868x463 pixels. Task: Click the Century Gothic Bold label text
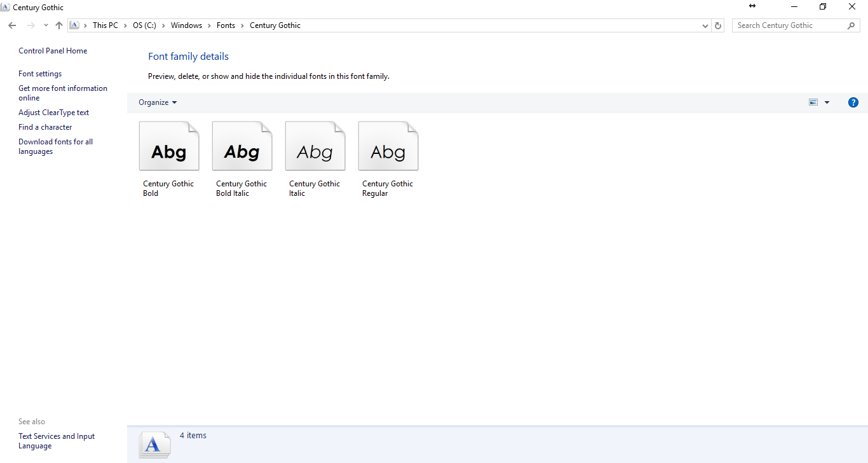(168, 188)
